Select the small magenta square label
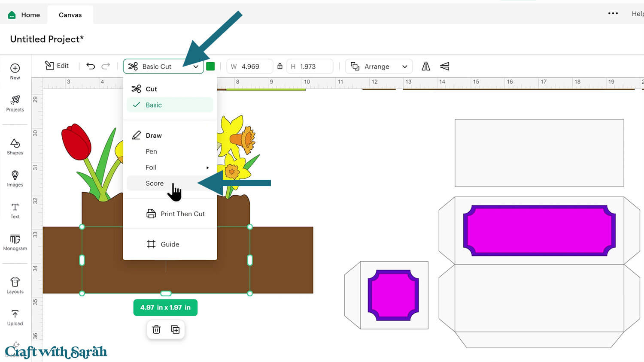Screen dimensions: 644x362 [x=393, y=295]
